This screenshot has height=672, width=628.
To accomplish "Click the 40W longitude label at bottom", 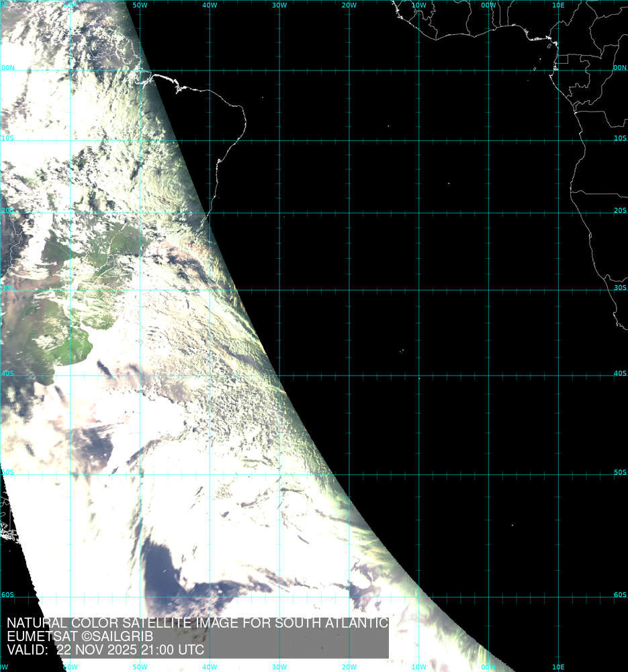I will 210,667.
